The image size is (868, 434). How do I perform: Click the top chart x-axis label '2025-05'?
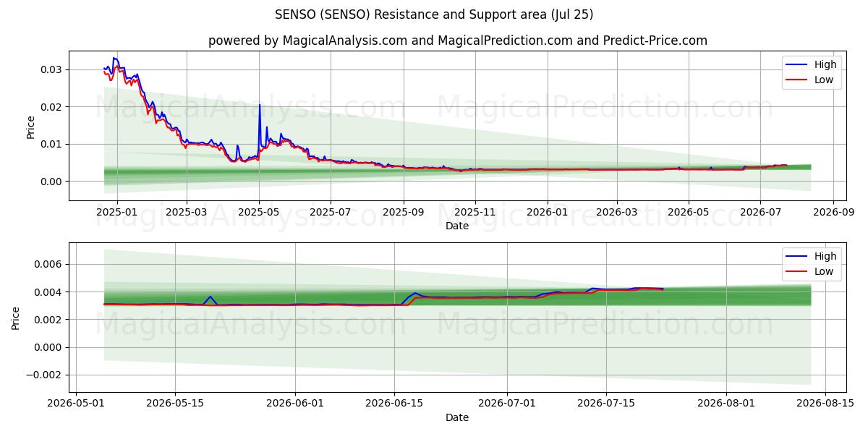pyautogui.click(x=259, y=213)
